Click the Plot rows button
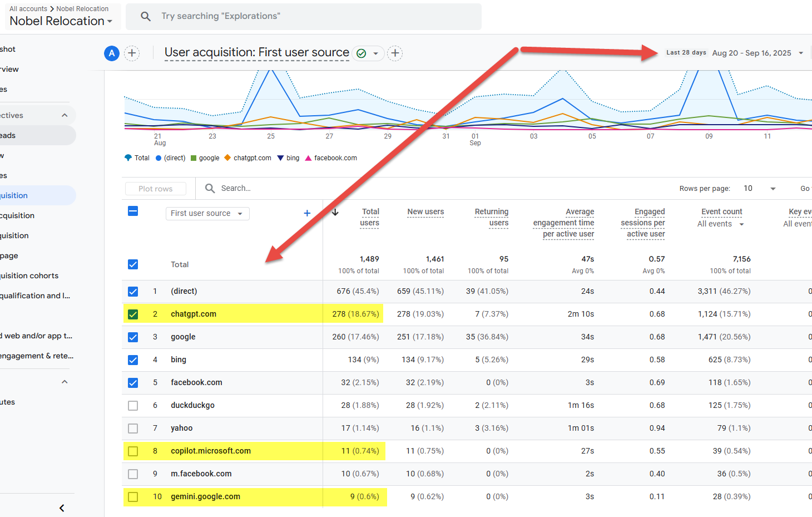The image size is (812, 517). tap(155, 189)
